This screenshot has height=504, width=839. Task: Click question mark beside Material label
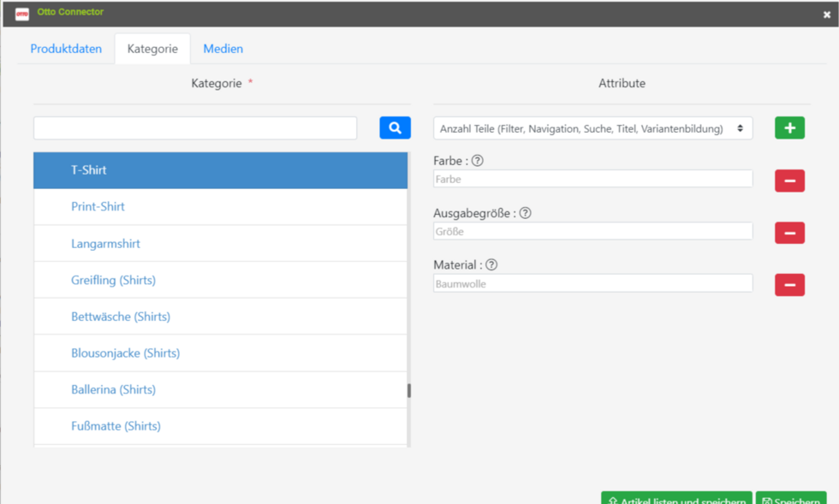click(491, 265)
